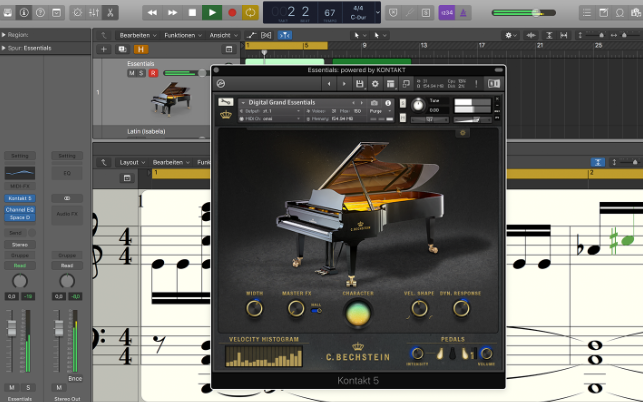This screenshot has height=402, width=643.
Task: Toggle the yellow Cycle mode button
Action: pos(250,13)
